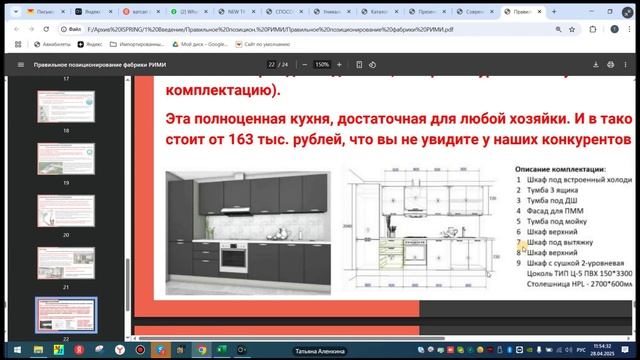Open the Chrome profile avatar
The width and height of the screenshot is (640, 360).
(x=614, y=29)
